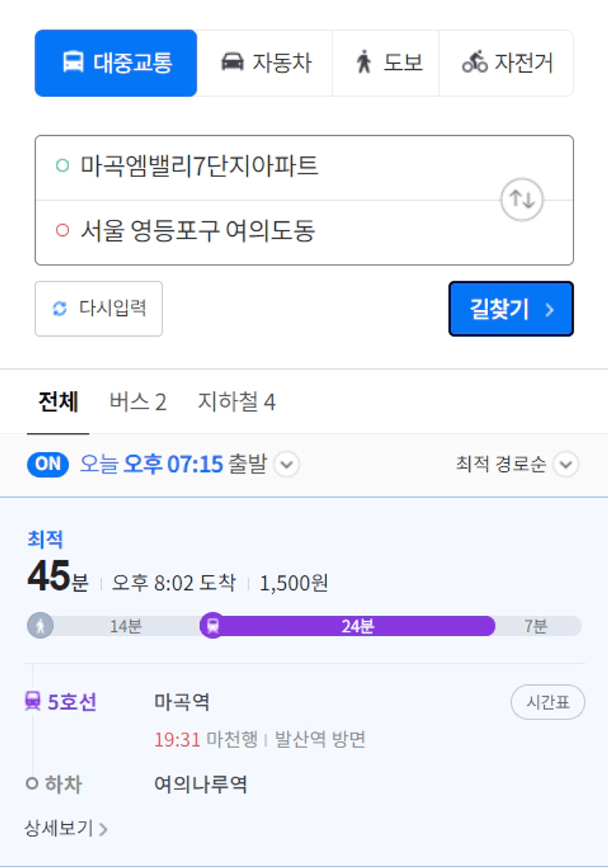Choose the 도보 walking figure icon
Screen dimensions: 608x868
(x=364, y=62)
